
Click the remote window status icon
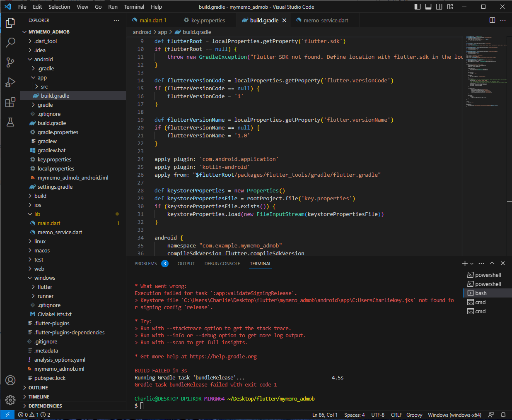7,415
